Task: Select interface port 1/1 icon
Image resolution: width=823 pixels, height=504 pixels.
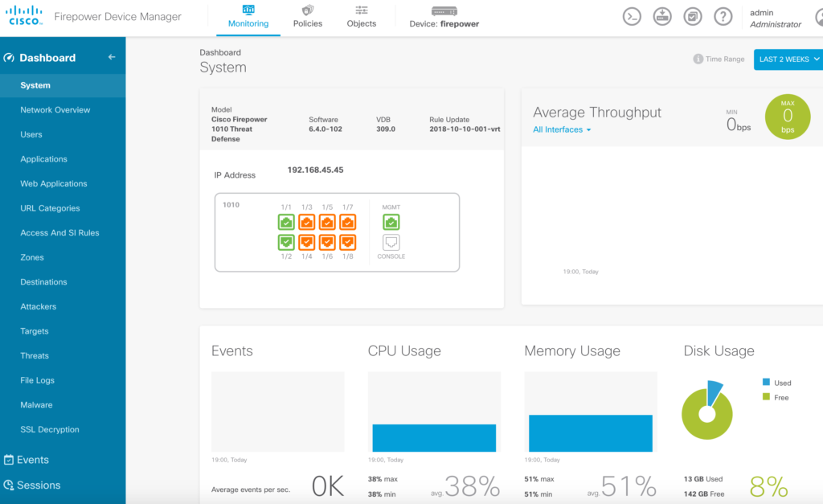Action: 286,222
